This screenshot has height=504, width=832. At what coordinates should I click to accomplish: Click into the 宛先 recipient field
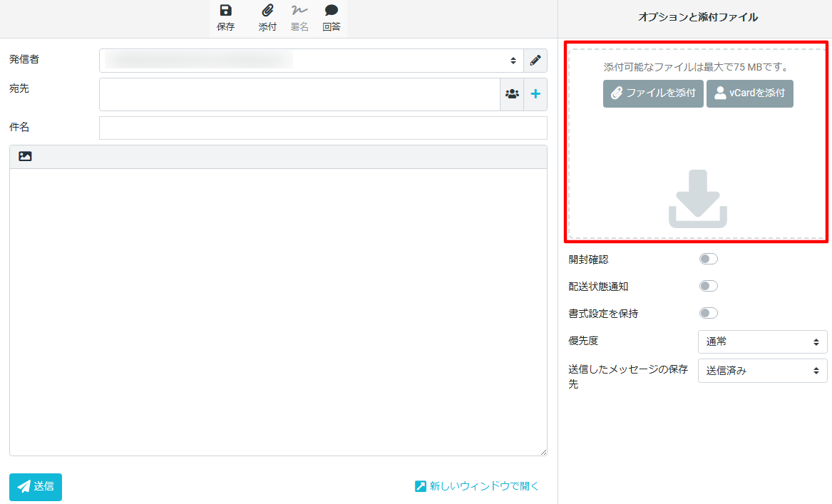300,94
